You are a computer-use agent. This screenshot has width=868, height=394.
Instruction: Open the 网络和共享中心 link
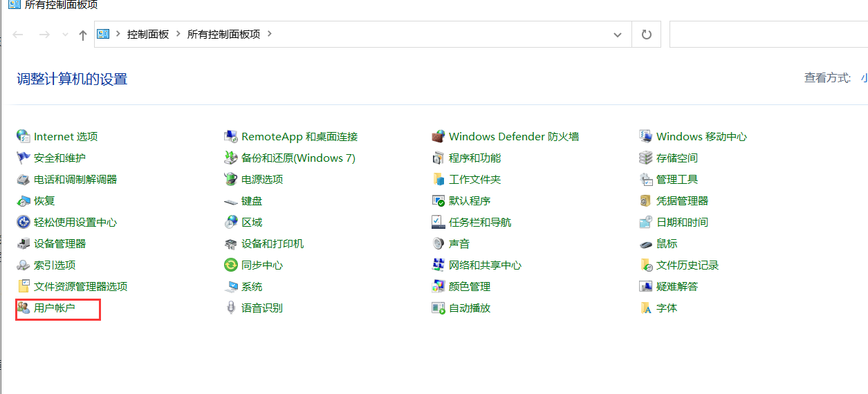[485, 265]
